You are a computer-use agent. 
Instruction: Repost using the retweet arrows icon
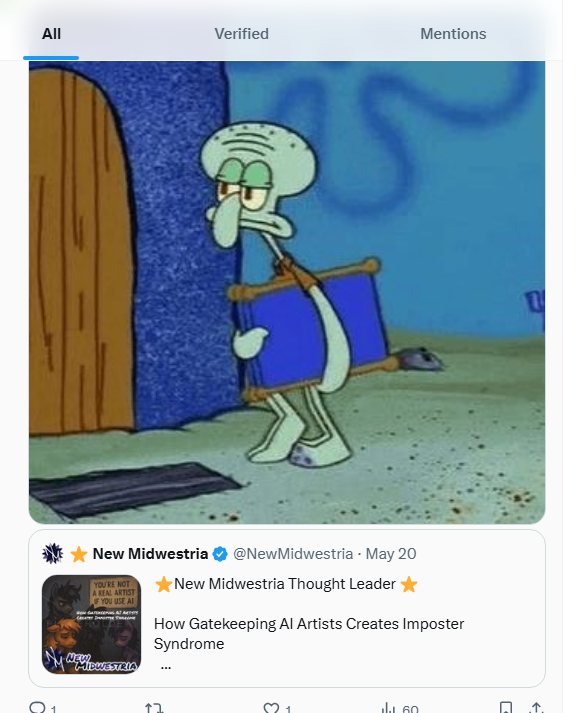pyautogui.click(x=154, y=708)
